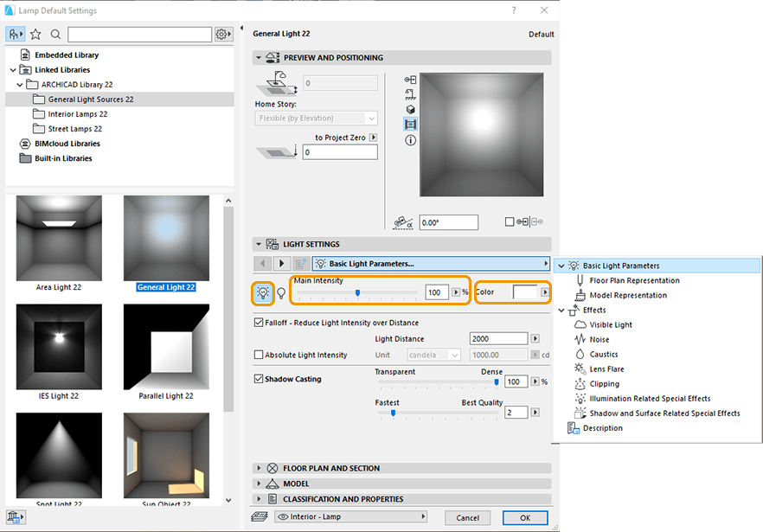The image size is (763, 532).
Task: Open the Description menu entry
Action: click(602, 428)
